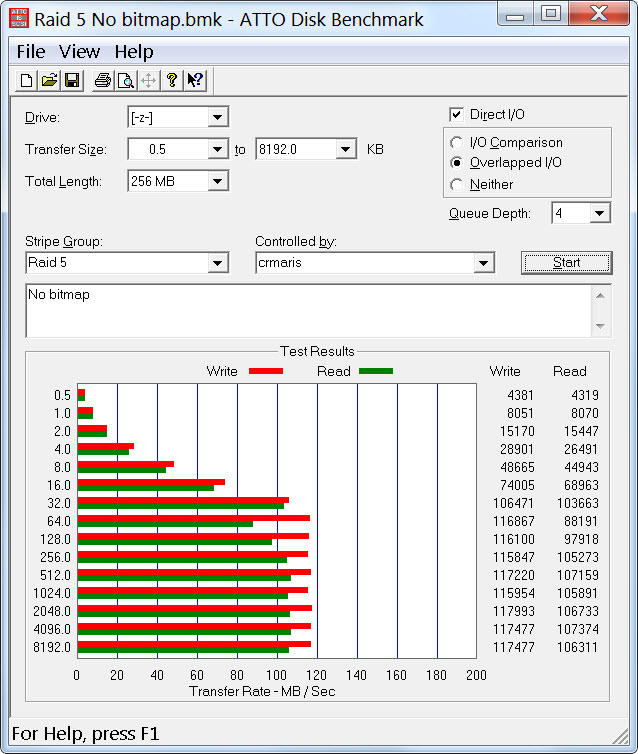Select the Overlapped I/O radio button
This screenshot has width=638, height=754.
click(456, 163)
